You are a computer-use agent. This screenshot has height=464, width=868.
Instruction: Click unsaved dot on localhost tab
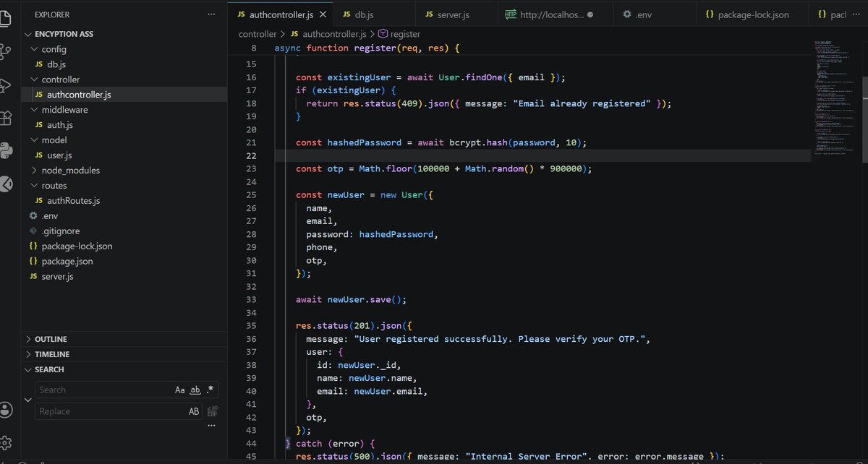590,14
